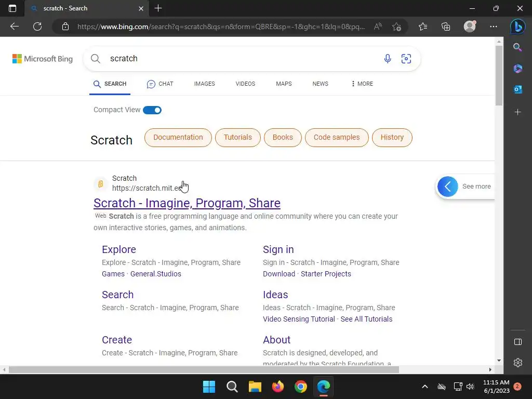The image size is (532, 399).
Task: Launch Firefox from the taskbar
Action: 278,387
